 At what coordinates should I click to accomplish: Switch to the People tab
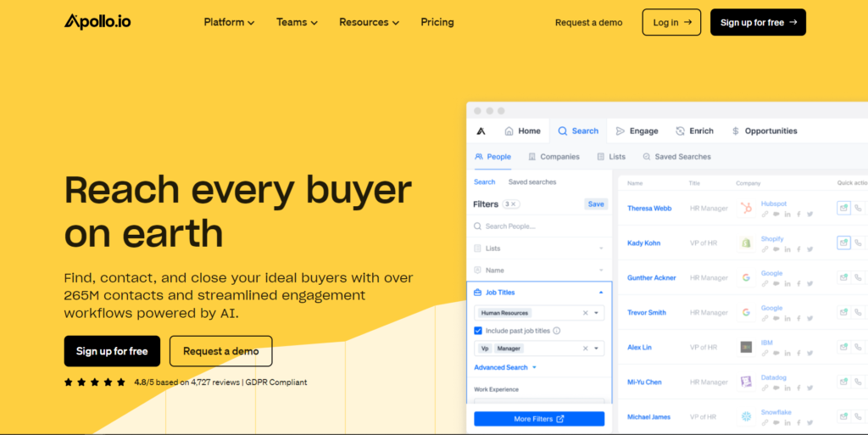(492, 157)
